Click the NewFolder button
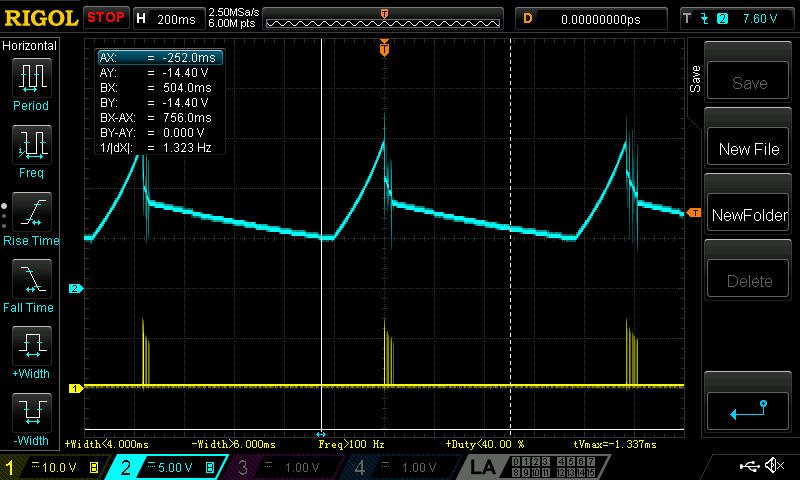Viewport: 800px width, 480px height. click(x=748, y=213)
